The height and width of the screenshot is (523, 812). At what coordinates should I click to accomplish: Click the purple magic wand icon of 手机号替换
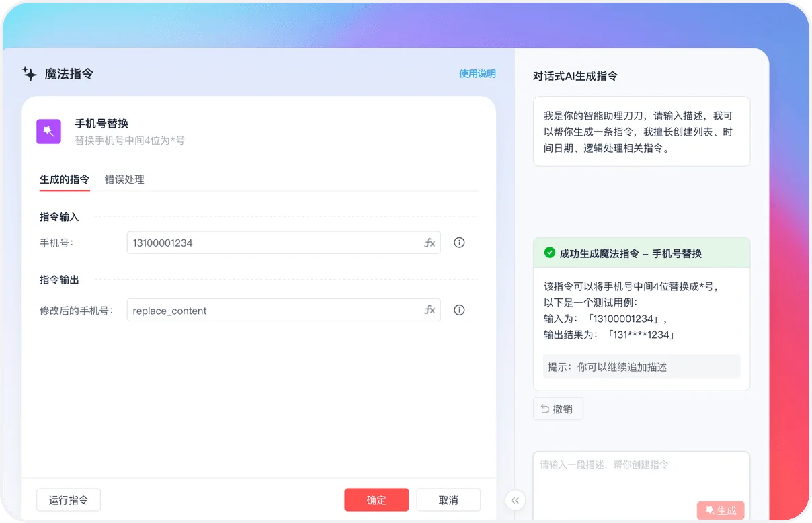(x=48, y=131)
